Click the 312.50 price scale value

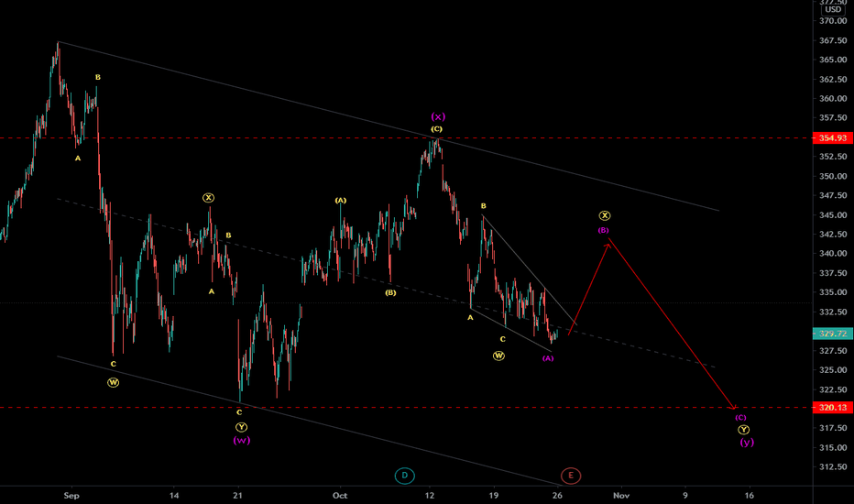tap(833, 467)
